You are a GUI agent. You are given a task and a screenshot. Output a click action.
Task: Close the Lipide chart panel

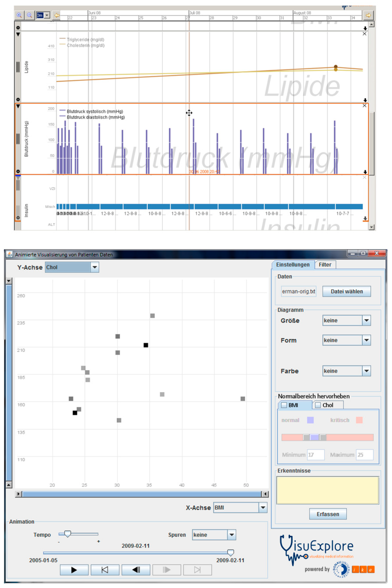tap(364, 34)
